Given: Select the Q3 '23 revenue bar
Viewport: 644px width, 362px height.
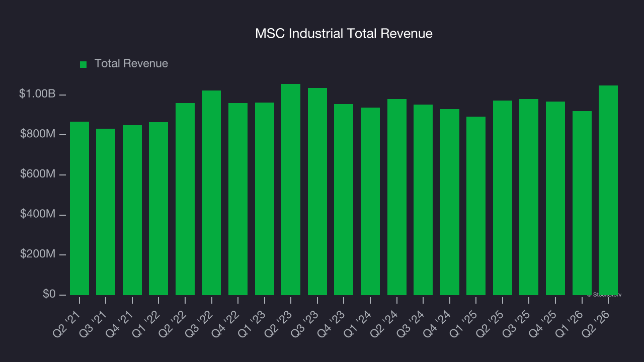Looking at the screenshot, I should pos(317,192).
